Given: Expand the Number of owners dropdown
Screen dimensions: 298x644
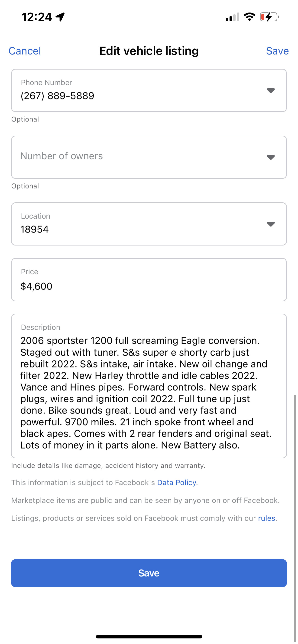Looking at the screenshot, I should pos(271,157).
